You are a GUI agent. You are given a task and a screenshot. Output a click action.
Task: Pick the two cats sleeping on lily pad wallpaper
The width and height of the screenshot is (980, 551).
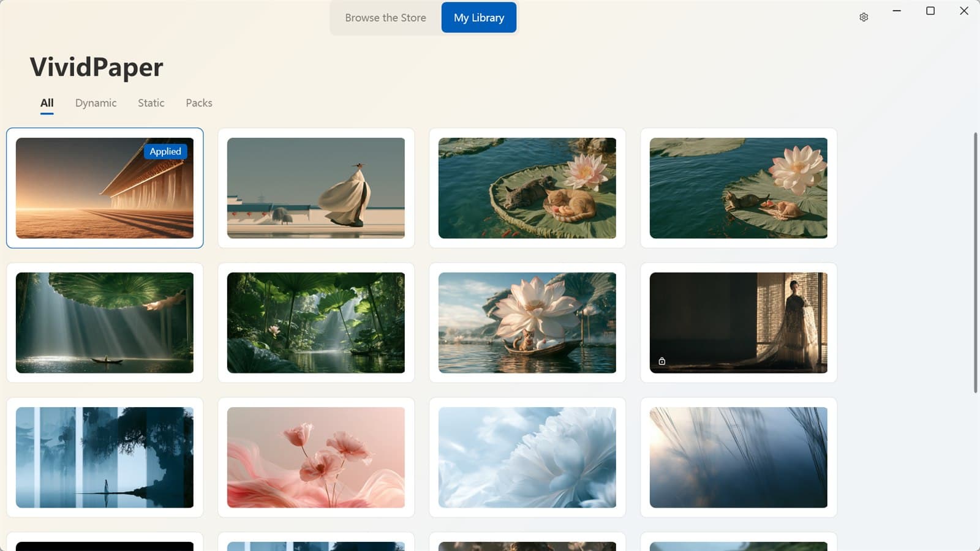527,188
